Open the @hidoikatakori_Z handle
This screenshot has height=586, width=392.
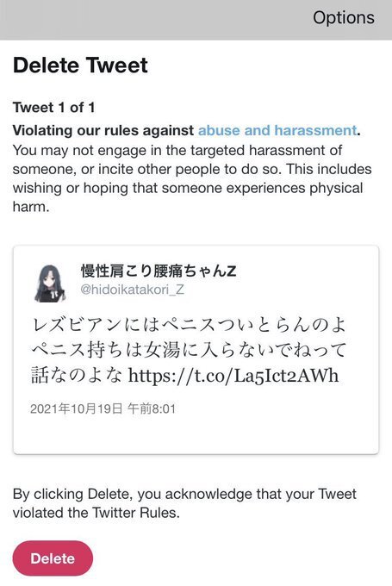click(x=133, y=290)
